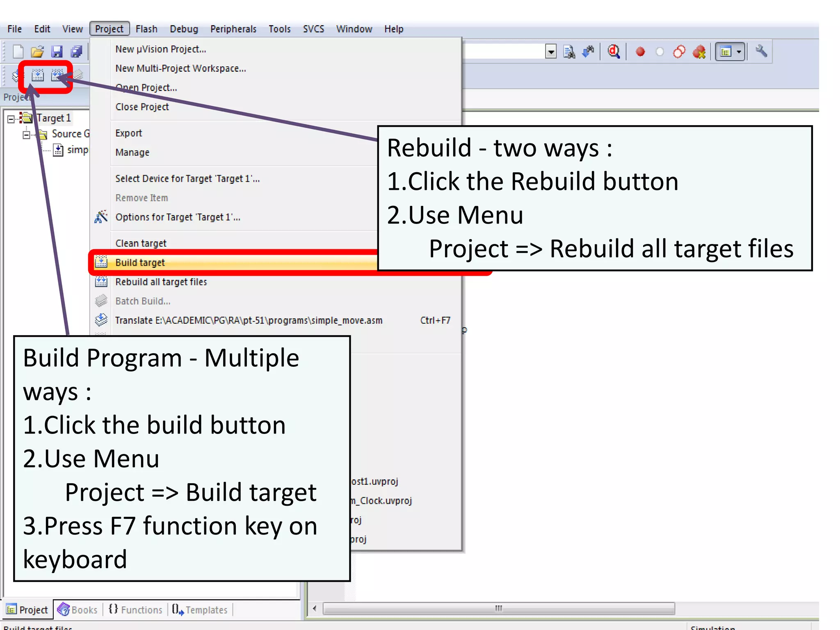Screen dimensions: 840x630
Task: Collapse the Source Group tree node
Action: (x=27, y=135)
